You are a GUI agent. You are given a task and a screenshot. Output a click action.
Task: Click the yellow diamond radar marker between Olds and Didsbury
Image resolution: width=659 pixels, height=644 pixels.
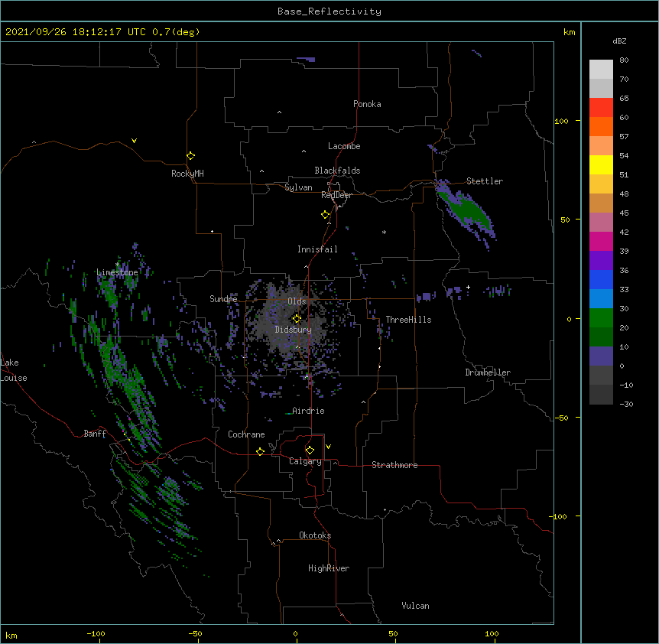pos(297,319)
